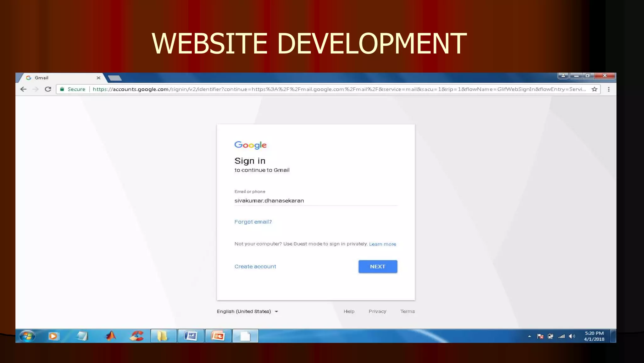
Task: Click the network signal bars tray icon
Action: 562,336
